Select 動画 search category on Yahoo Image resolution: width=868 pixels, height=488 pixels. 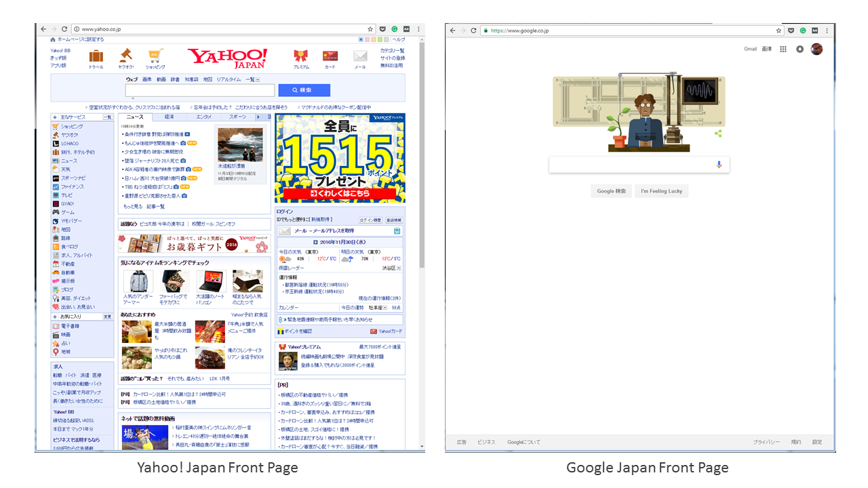[161, 79]
